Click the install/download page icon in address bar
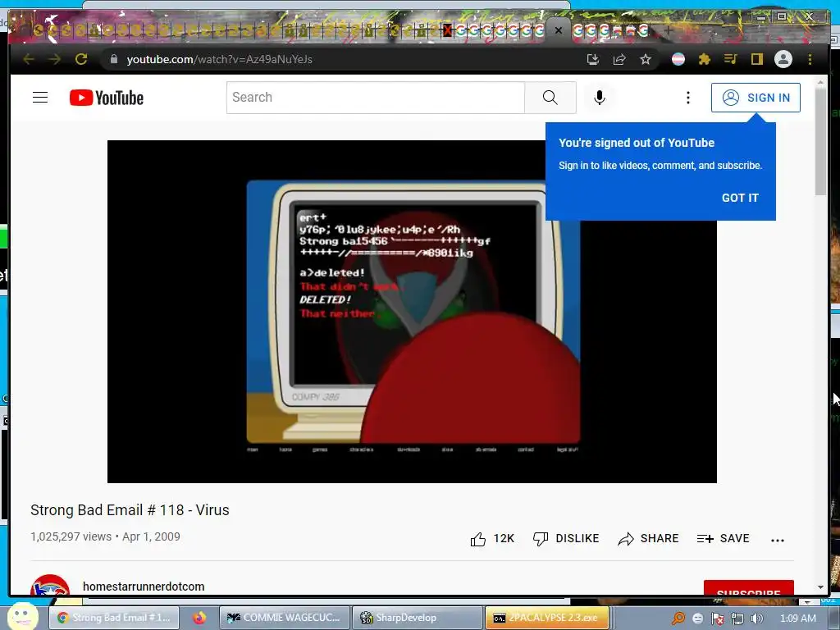The width and height of the screenshot is (840, 630). pos(593,59)
